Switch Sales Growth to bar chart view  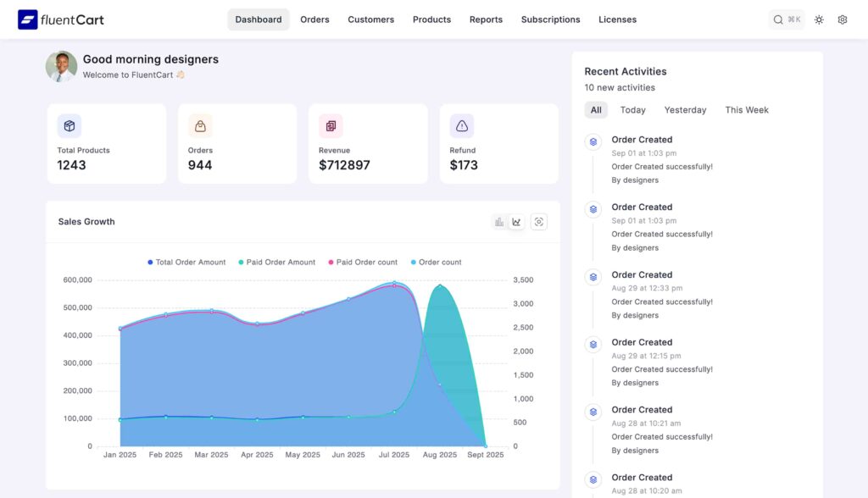pyautogui.click(x=499, y=222)
